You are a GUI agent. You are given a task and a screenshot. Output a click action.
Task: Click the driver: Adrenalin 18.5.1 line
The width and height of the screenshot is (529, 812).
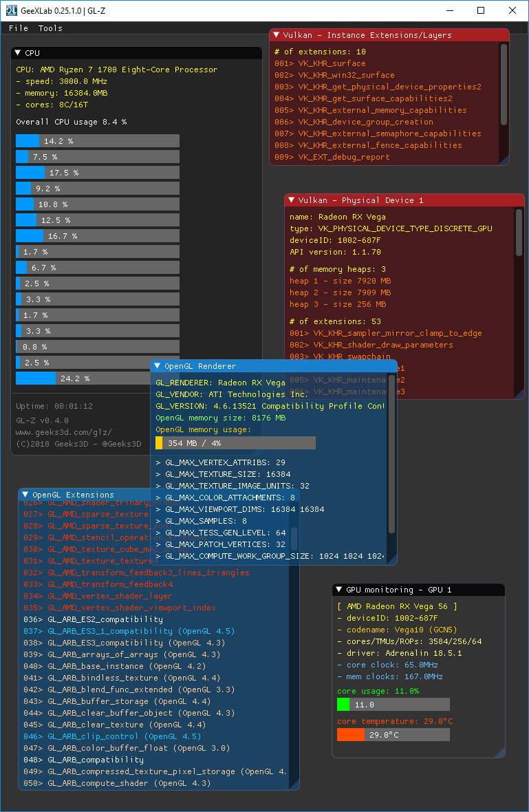point(400,653)
